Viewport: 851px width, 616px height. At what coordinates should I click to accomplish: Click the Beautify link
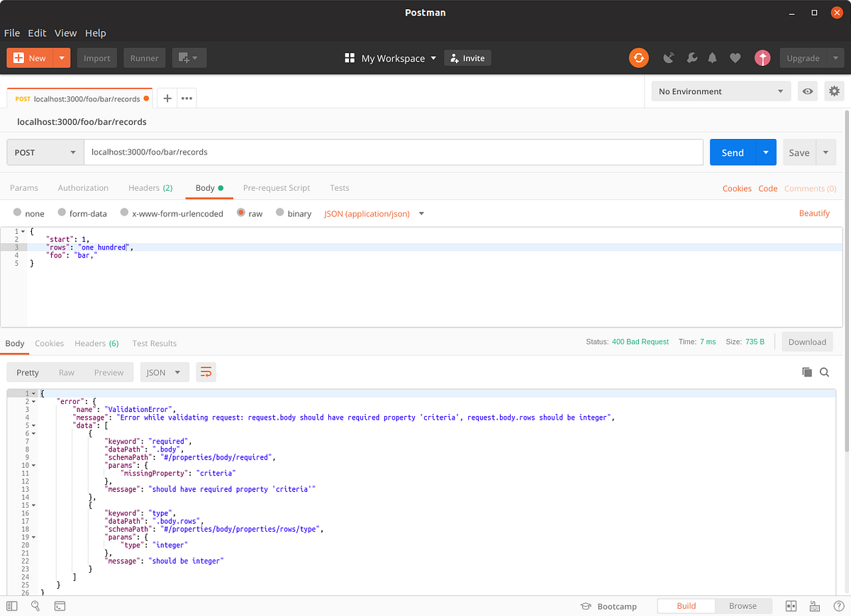[x=814, y=213]
